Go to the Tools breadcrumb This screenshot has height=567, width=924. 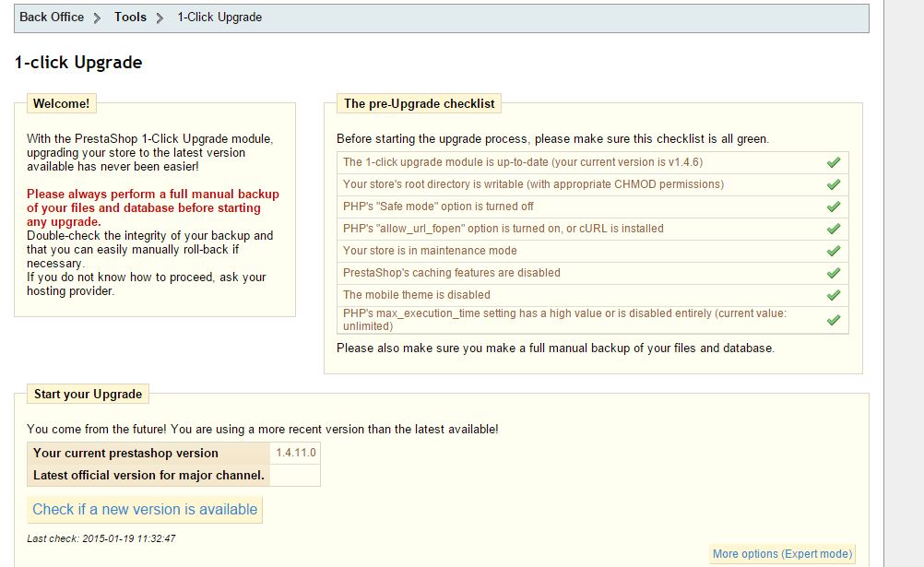[130, 18]
